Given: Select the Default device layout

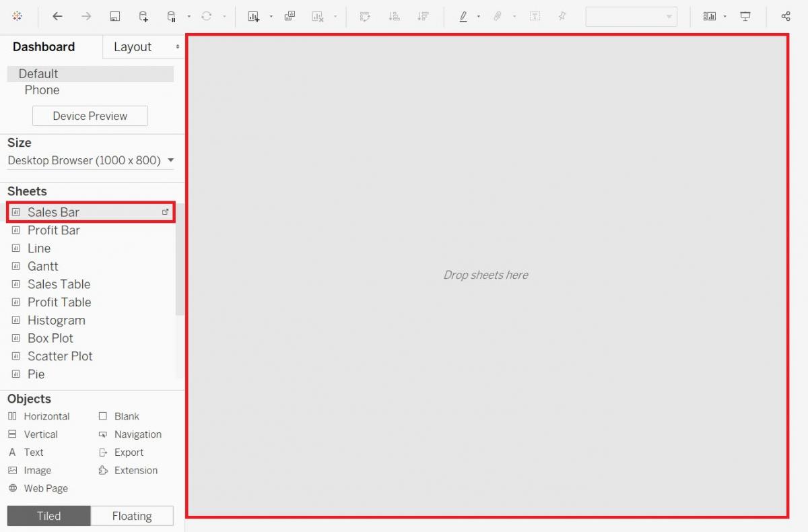Looking at the screenshot, I should (x=90, y=74).
